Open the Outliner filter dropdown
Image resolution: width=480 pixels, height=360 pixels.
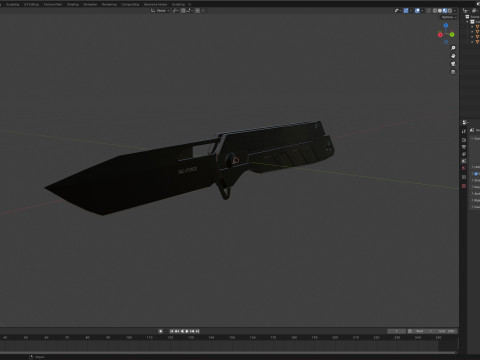tap(475, 11)
